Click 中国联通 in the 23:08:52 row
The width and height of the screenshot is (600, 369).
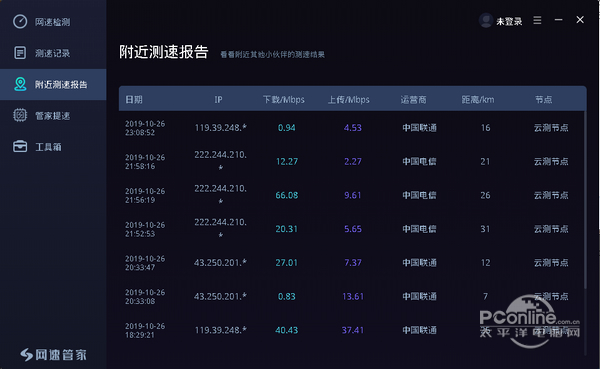click(x=419, y=128)
